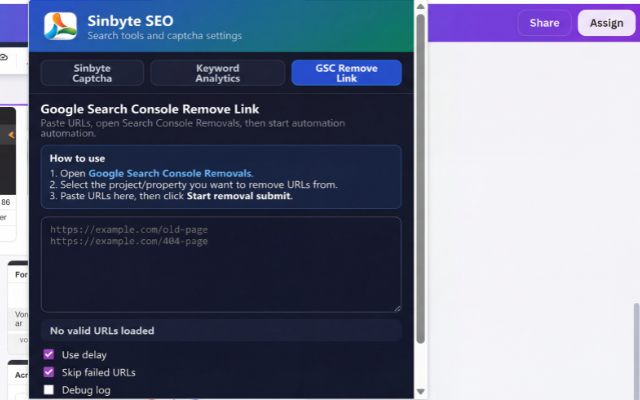Enable the Debug log checkbox
The height and width of the screenshot is (400, 640).
point(49,390)
